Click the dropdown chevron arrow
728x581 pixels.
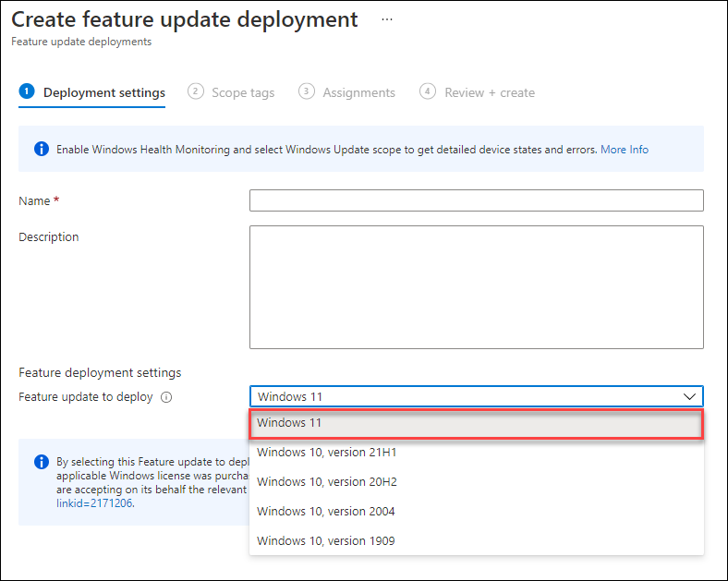[689, 397]
